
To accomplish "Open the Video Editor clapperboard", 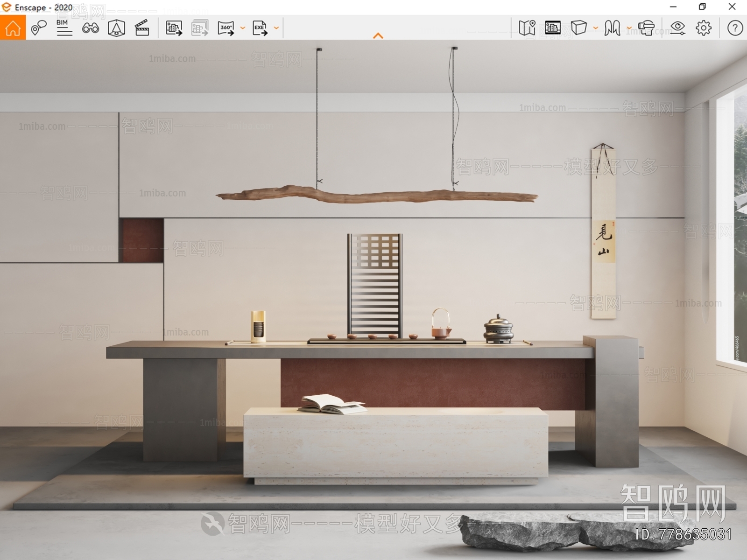I will [142, 28].
